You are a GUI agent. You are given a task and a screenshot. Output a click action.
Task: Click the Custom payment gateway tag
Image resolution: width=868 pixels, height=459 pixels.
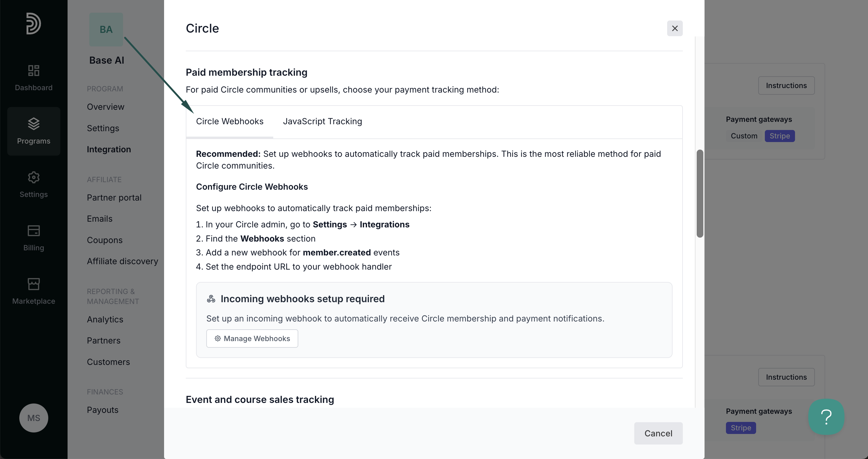point(744,136)
